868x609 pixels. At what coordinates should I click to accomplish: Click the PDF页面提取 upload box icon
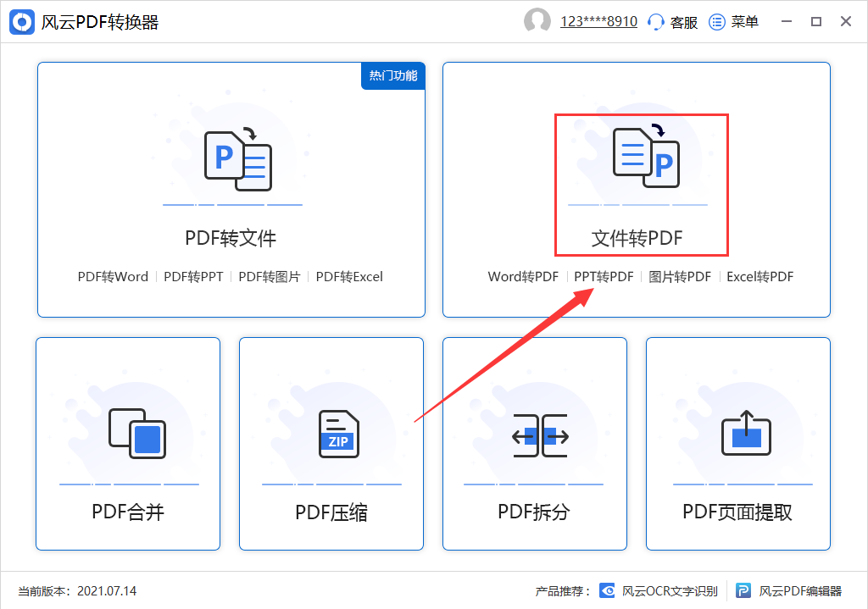point(746,433)
